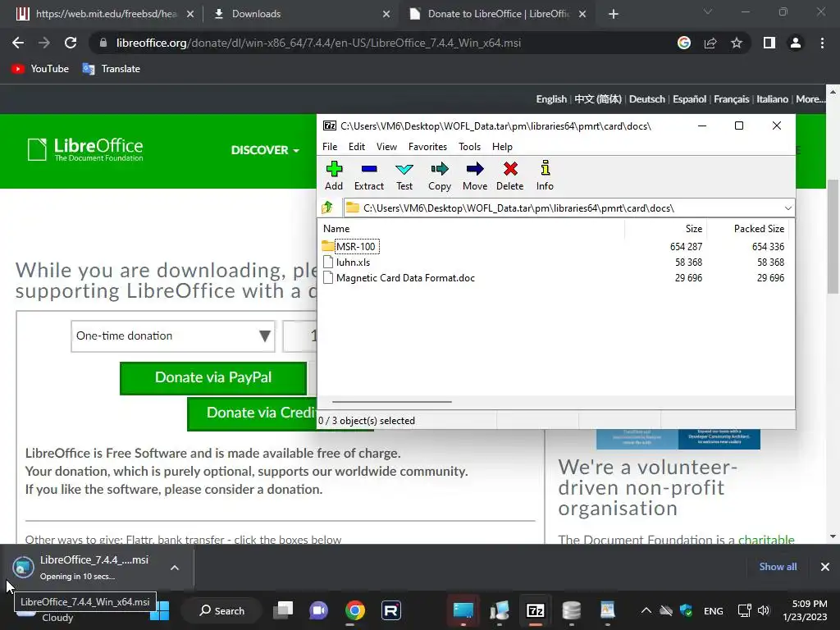Show hidden system tray icons
This screenshot has height=630, width=840.
pos(646,610)
